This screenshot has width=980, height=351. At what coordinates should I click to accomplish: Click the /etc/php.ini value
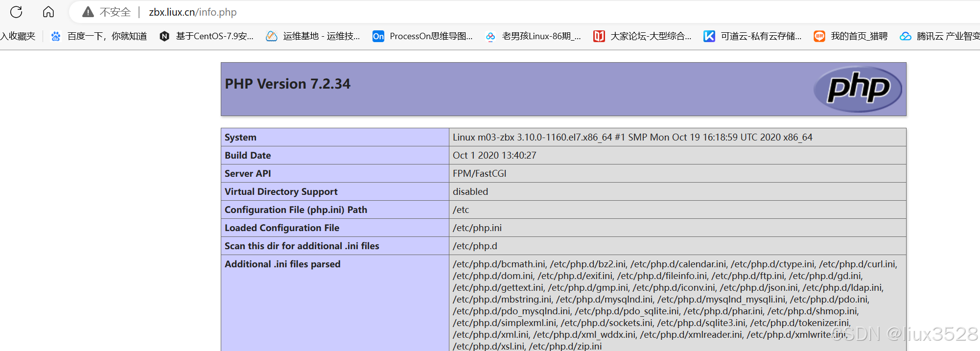(477, 228)
